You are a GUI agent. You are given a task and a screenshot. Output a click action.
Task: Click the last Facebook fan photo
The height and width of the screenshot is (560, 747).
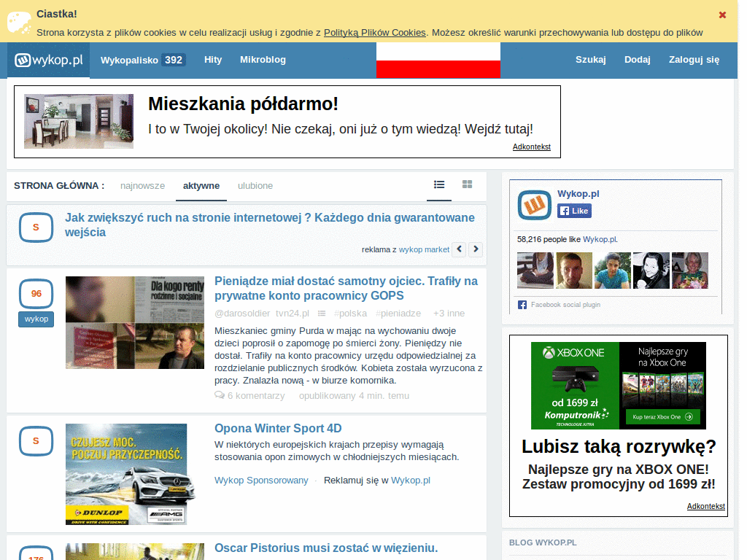[690, 271]
